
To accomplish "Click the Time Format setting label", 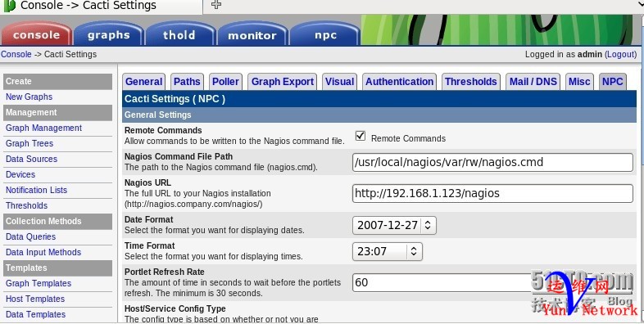I will pos(149,245).
